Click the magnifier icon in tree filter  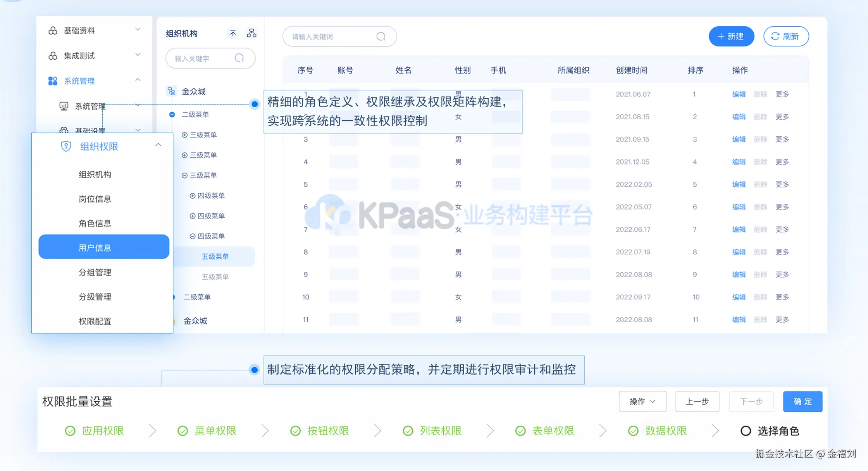pos(239,58)
